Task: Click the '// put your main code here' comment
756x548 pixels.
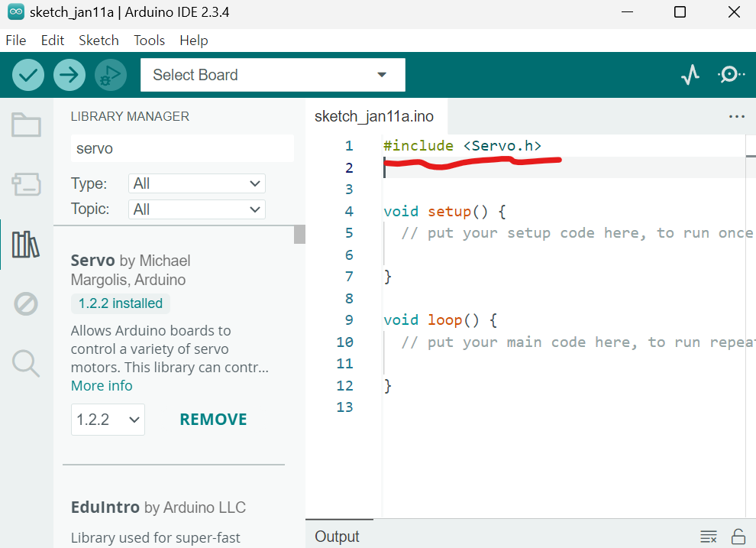Action: (578, 342)
